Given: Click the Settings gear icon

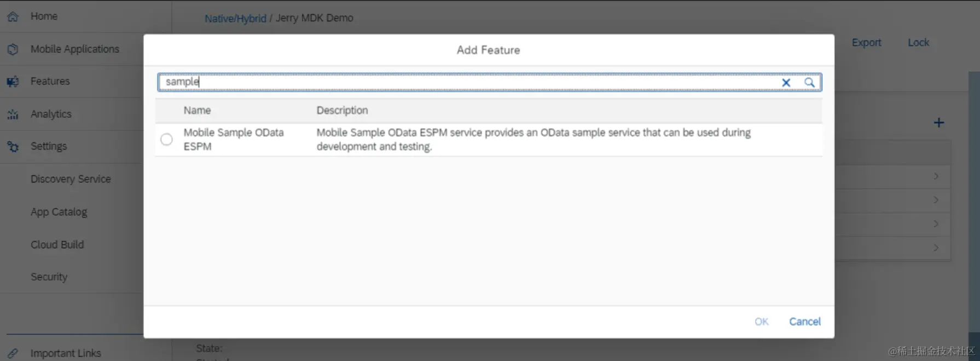Looking at the screenshot, I should point(13,146).
